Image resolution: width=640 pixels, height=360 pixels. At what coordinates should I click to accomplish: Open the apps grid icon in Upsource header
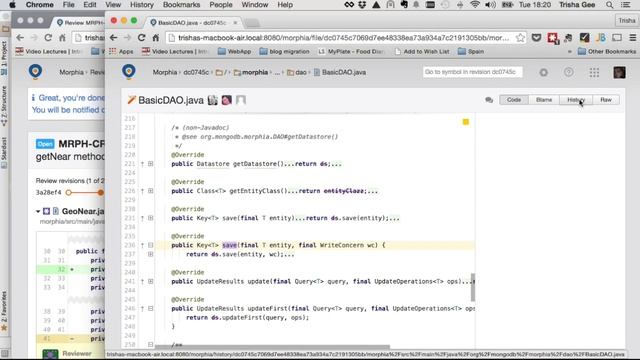[594, 72]
